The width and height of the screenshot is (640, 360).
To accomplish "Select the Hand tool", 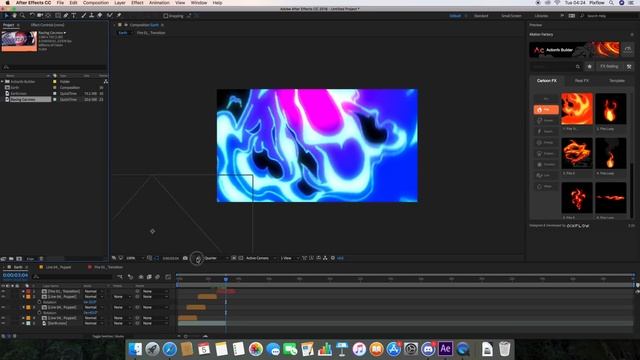I will 14,16.
